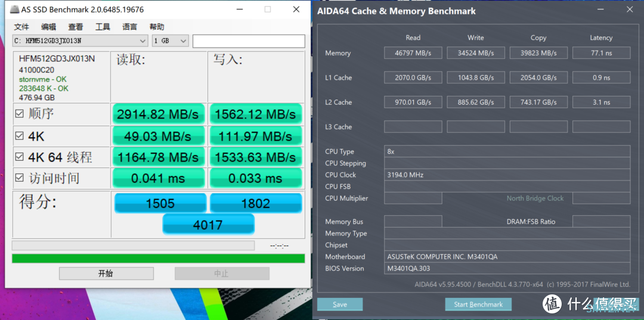Open the 帮助 menu
The height and width of the screenshot is (320, 644).
(x=157, y=27)
